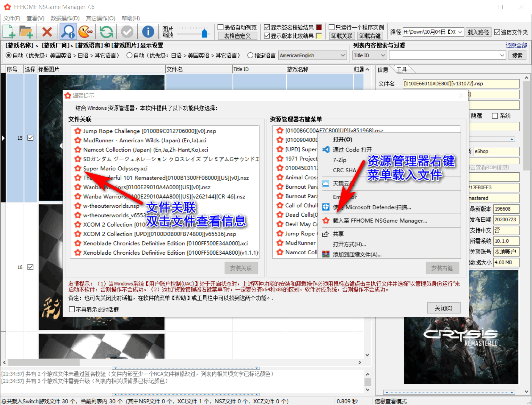The image size is (532, 405).
Task: Click the star icon beside w-theouterworlds.nsp
Action: click(78, 206)
